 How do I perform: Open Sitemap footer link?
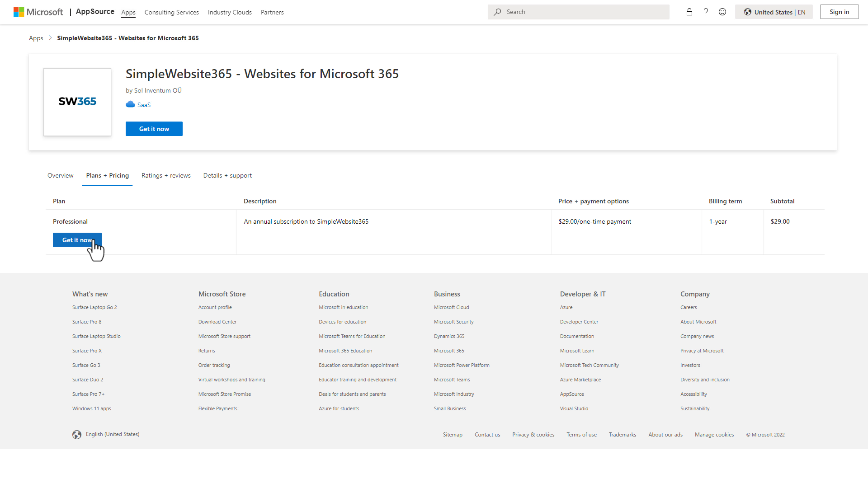[453, 435]
